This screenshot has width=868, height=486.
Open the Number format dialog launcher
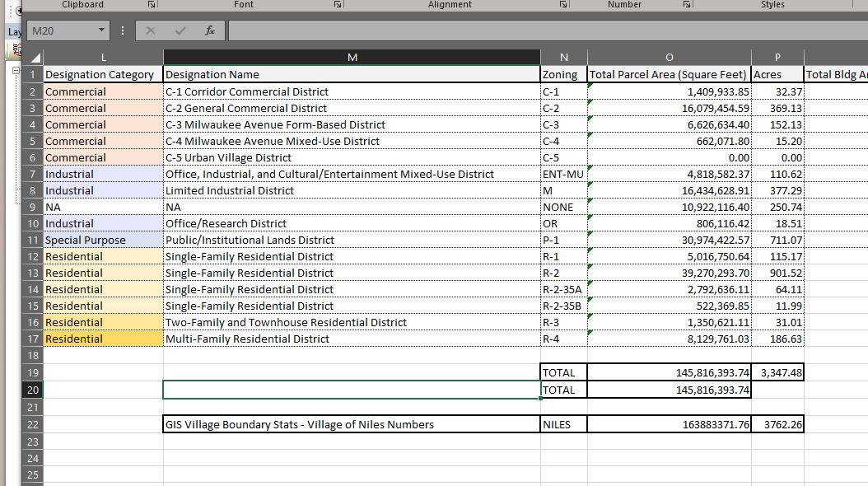[x=687, y=5]
